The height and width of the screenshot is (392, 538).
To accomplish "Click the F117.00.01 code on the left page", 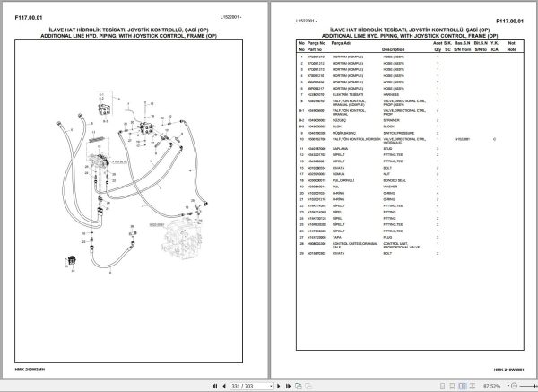I will 29,18.
